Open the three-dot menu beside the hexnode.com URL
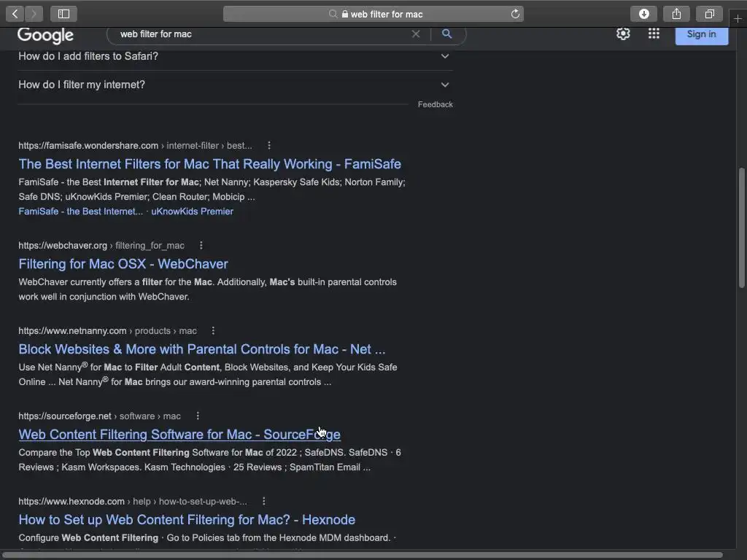Viewport: 747px width, 560px height. [264, 501]
